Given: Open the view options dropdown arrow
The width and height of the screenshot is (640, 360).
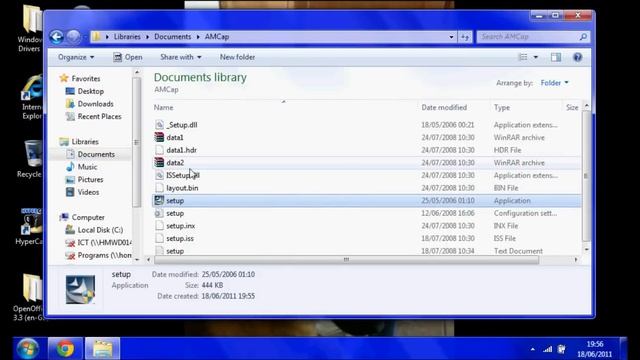Looking at the screenshot, I should [x=536, y=57].
